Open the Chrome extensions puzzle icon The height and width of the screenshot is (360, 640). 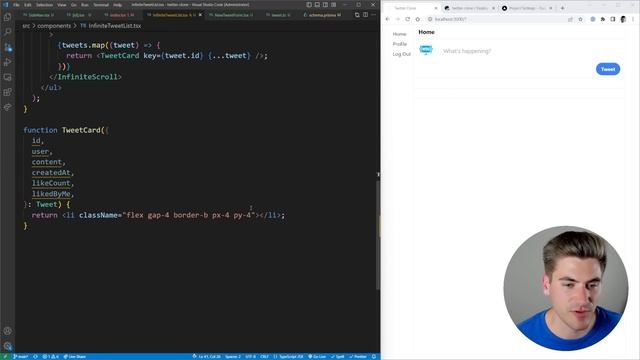(x=602, y=19)
